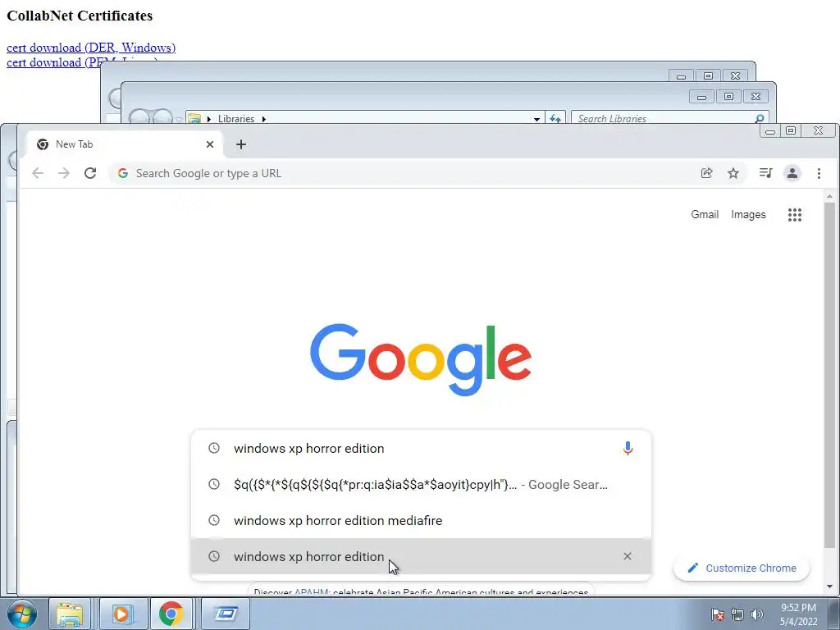Click scrollbar down arrow in Chrome
Screen dimensions: 840x630
point(829,587)
